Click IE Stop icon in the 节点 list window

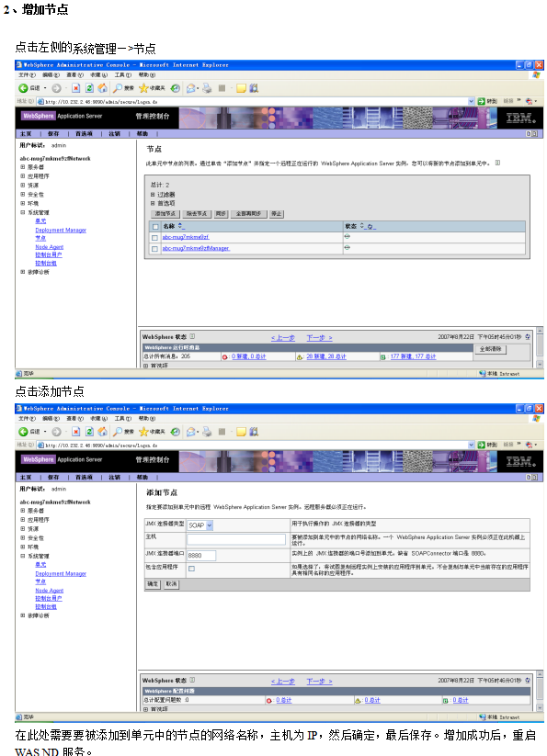pyautogui.click(x=75, y=88)
